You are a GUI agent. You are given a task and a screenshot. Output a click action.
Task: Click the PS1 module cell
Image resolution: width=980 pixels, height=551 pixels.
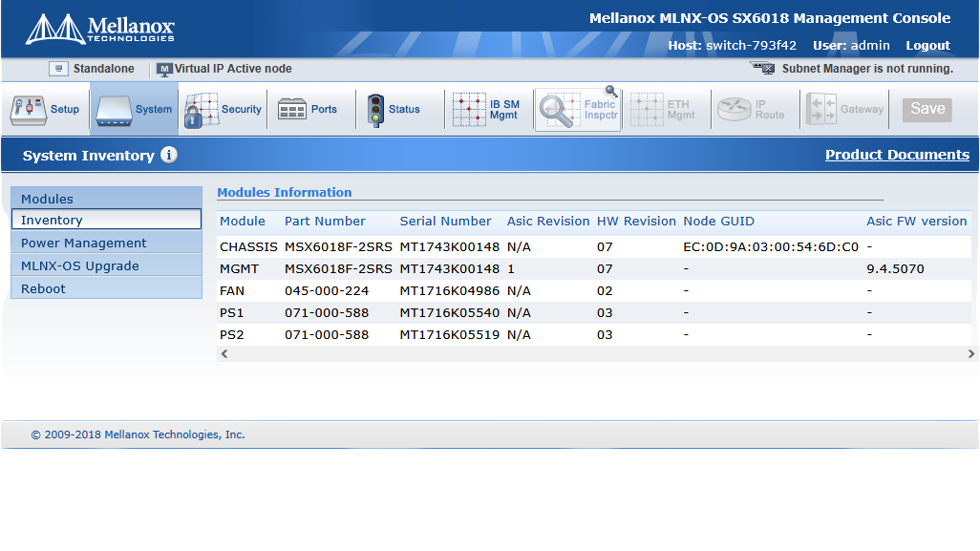(232, 312)
